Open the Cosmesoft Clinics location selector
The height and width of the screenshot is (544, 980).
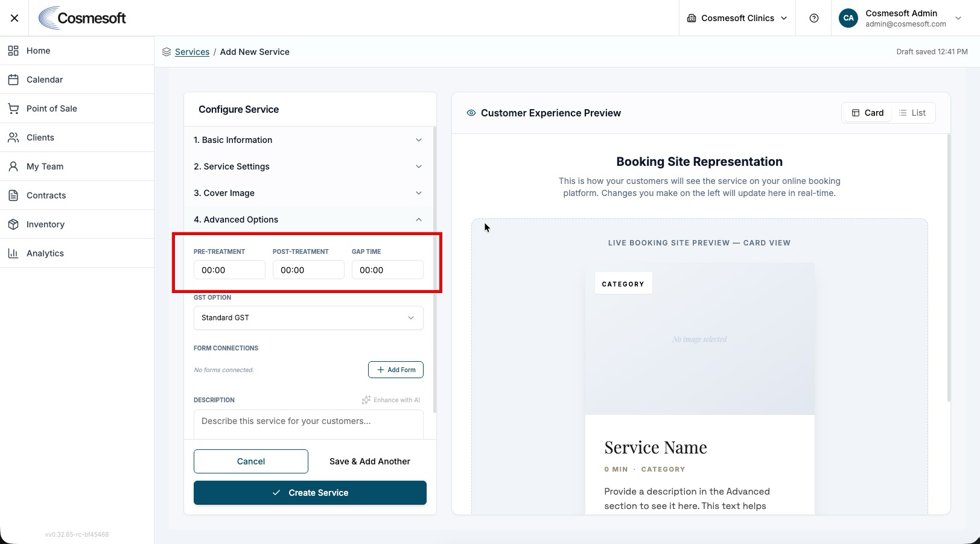737,18
